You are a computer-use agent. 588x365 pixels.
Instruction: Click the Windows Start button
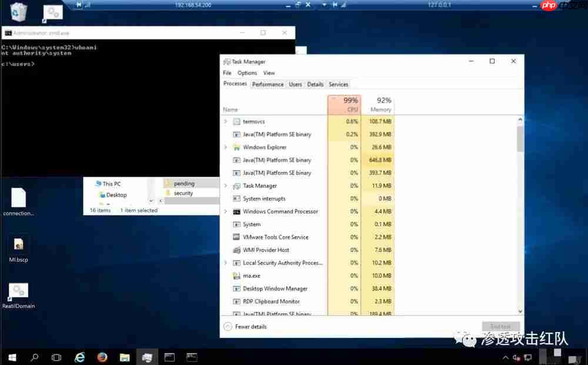[x=12, y=357]
